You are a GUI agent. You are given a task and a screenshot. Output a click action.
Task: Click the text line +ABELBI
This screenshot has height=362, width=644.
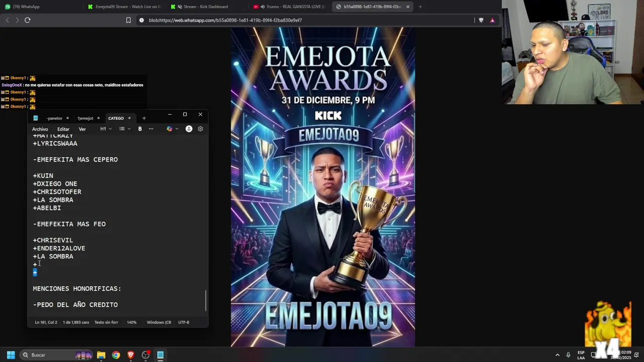(47, 208)
